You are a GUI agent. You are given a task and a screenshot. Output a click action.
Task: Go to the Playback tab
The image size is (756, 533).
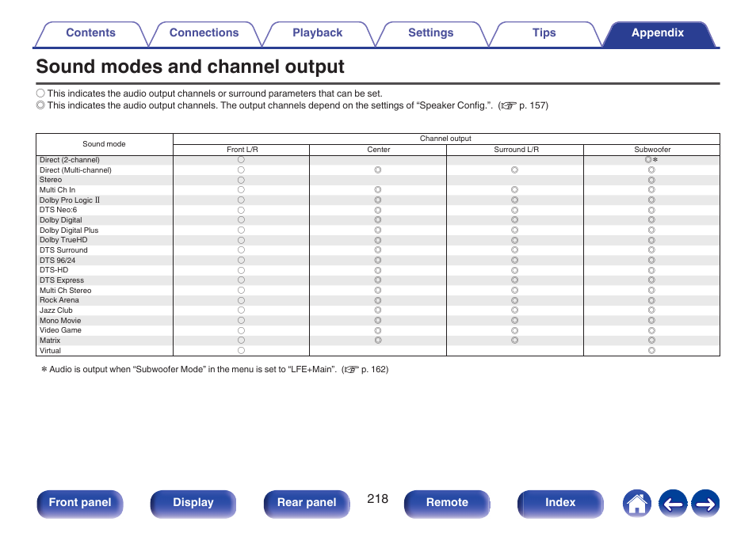[x=317, y=33]
